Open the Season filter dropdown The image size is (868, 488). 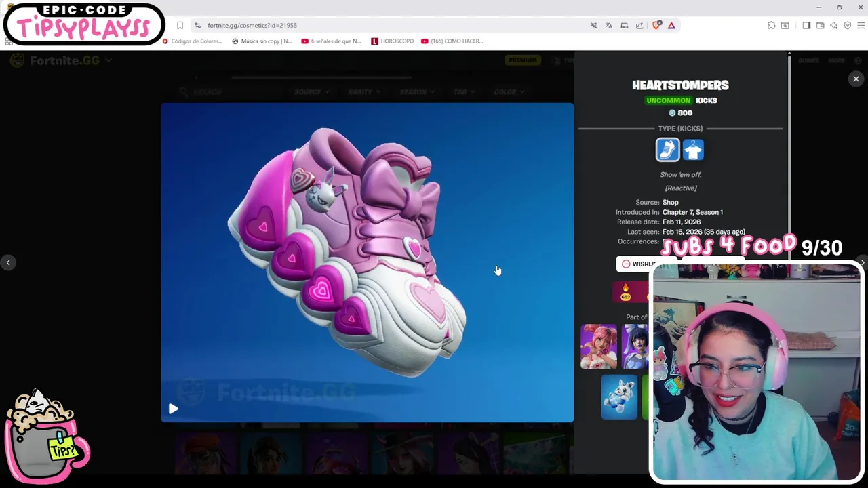click(x=417, y=91)
